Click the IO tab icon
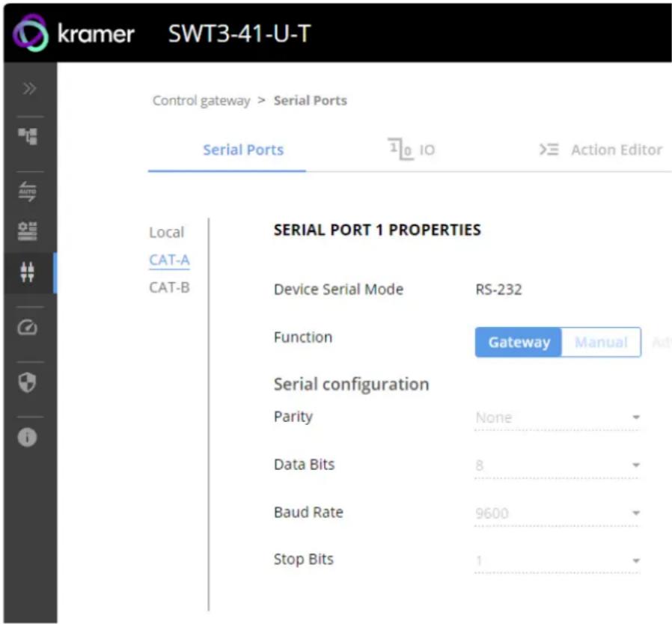This screenshot has height=624, width=672. click(x=400, y=149)
